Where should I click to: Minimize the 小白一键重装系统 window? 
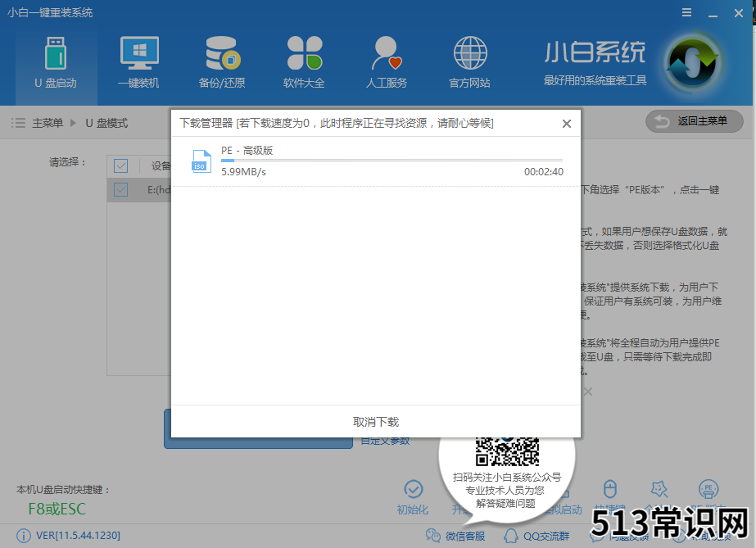pos(713,14)
